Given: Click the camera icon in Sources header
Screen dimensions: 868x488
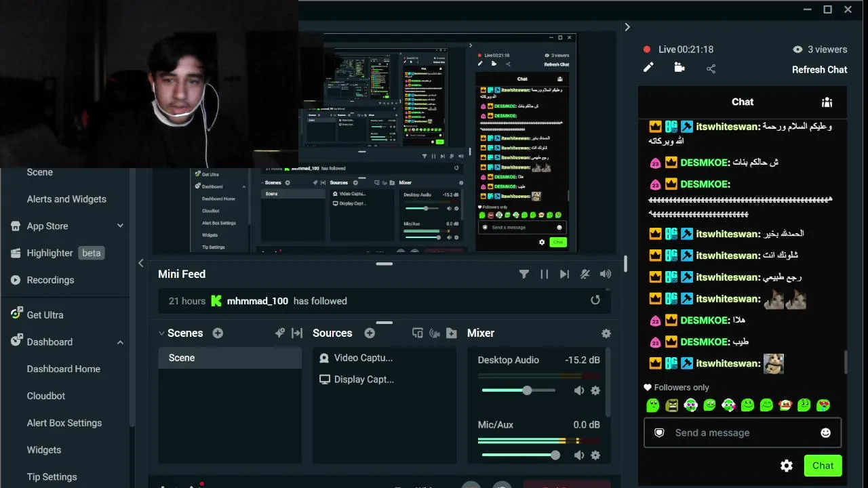Looking at the screenshot, I should (435, 333).
